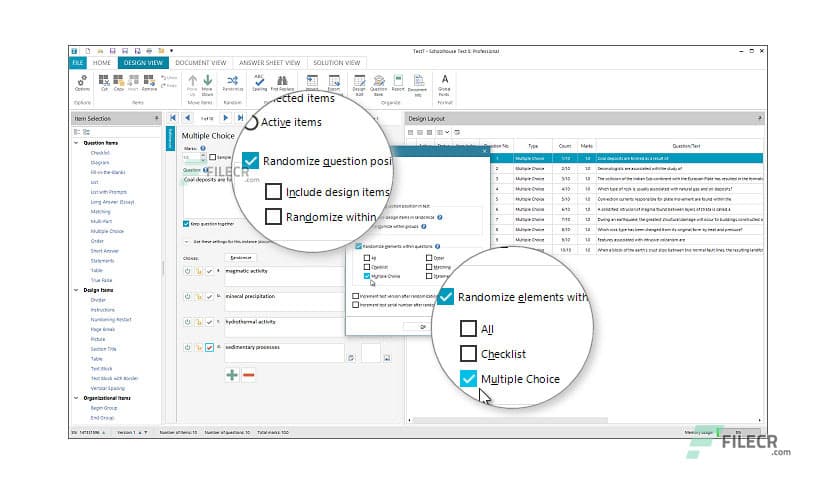This screenshot has height=484, width=836.
Task: Go to the first item record
Action: pyautogui.click(x=173, y=118)
